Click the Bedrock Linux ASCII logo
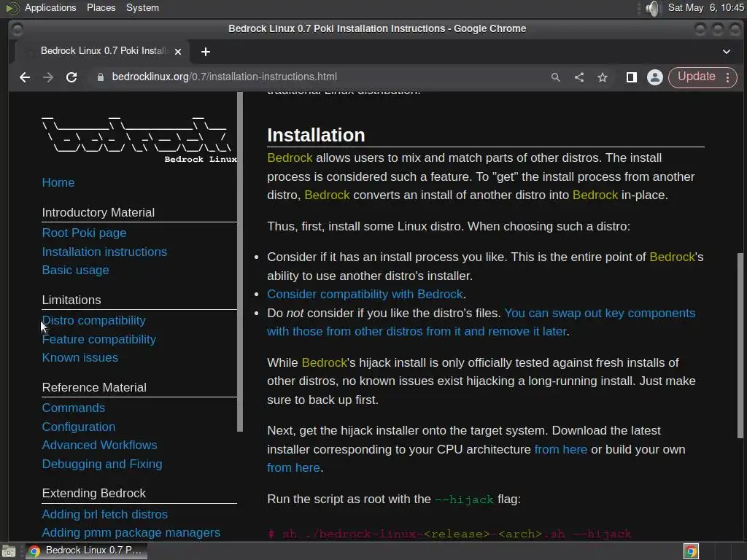Image resolution: width=747 pixels, height=560 pixels. pos(139,139)
